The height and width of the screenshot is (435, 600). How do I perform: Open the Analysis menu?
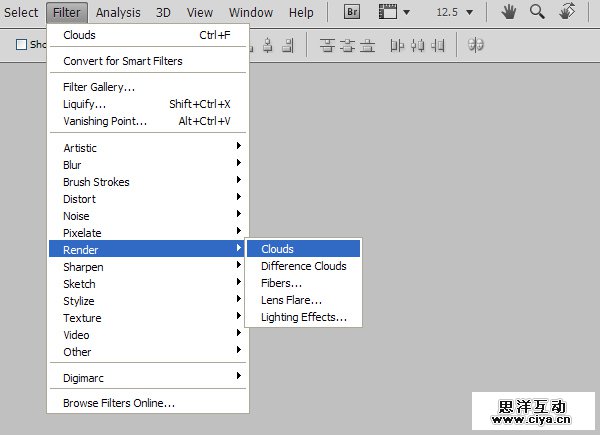coord(118,13)
